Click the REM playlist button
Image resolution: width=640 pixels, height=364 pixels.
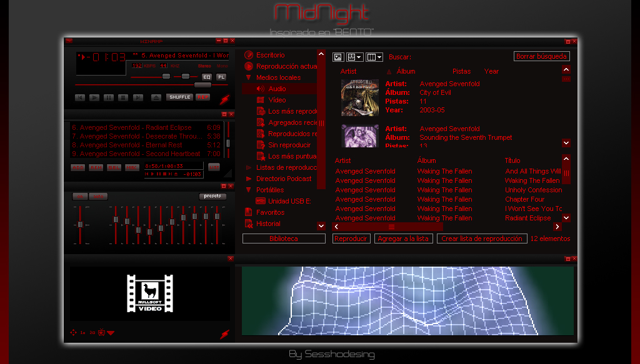click(96, 167)
